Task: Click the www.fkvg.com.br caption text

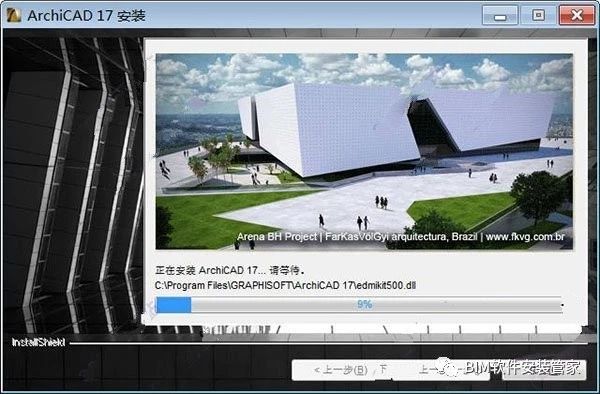Action: click(525, 237)
